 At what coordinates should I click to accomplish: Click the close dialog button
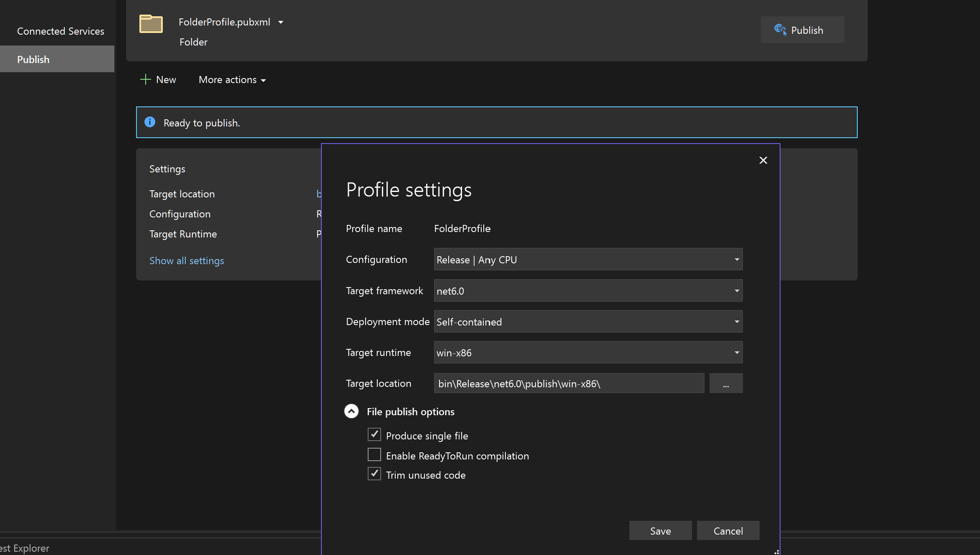pyautogui.click(x=763, y=160)
